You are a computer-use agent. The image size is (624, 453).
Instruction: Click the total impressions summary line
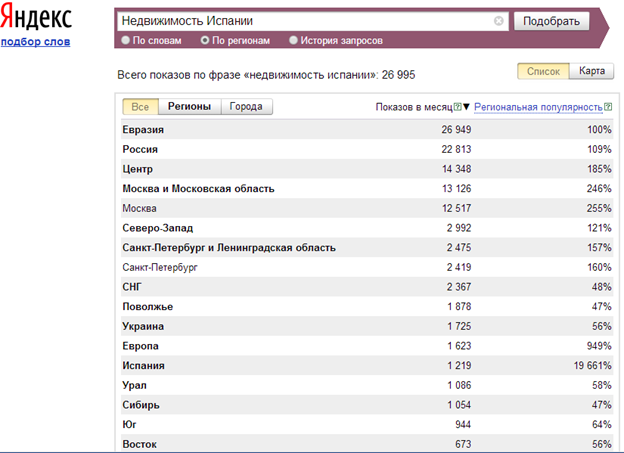266,75
